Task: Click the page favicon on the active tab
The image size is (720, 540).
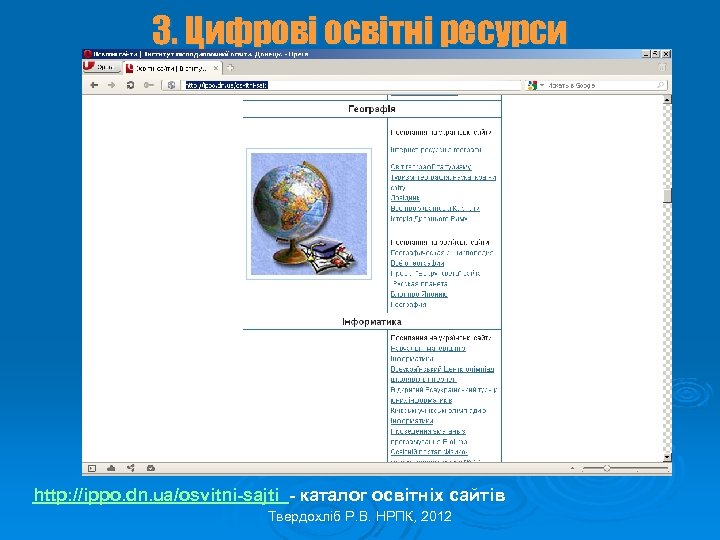Action: click(129, 68)
